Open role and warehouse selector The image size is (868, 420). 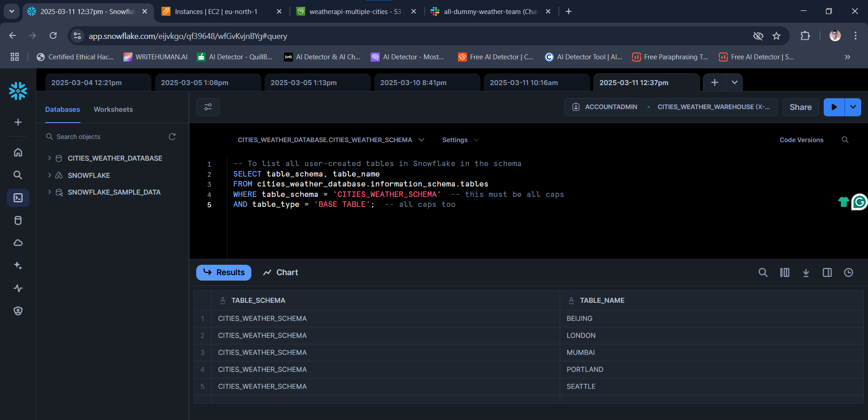[671, 107]
